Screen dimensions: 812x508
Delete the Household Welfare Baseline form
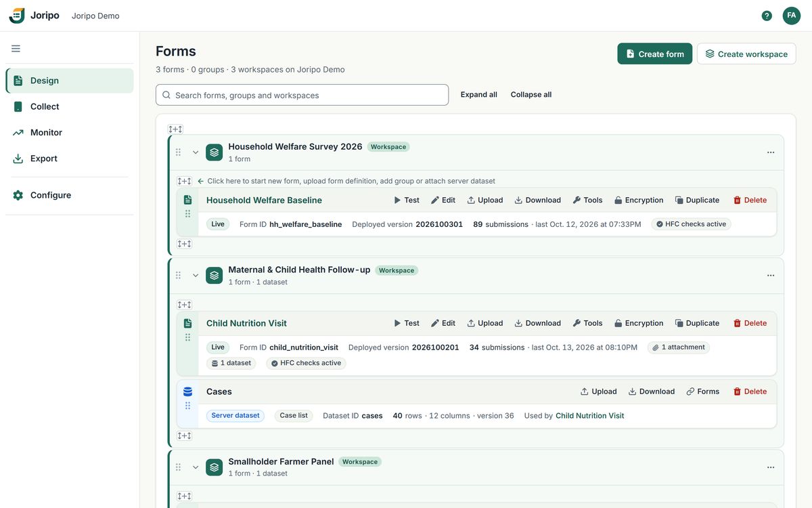tap(750, 200)
